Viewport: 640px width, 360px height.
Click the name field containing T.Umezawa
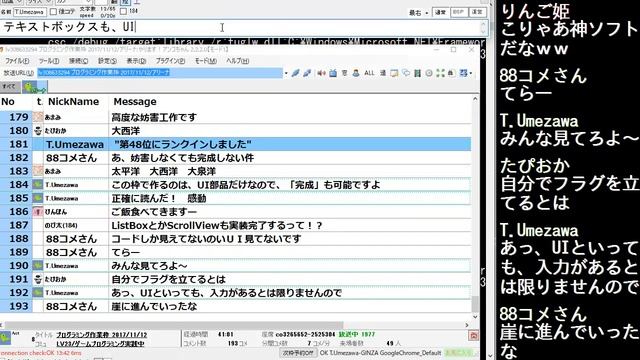pos(30,12)
